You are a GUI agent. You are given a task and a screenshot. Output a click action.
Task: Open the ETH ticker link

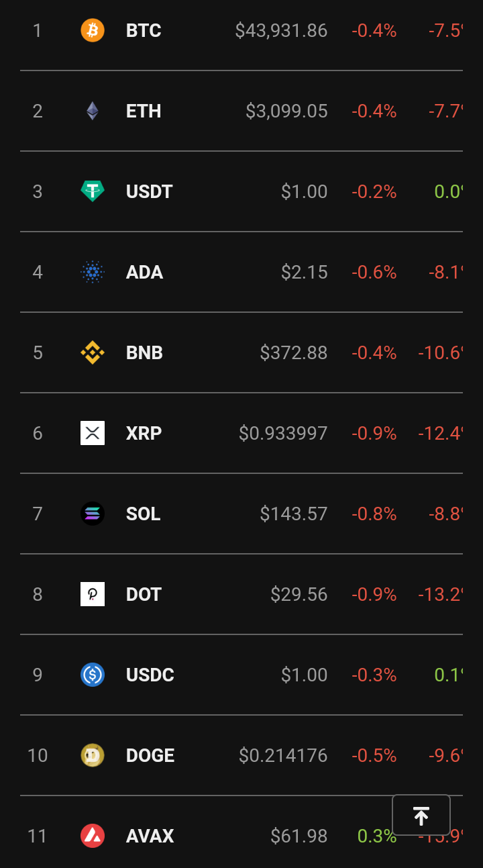click(144, 111)
